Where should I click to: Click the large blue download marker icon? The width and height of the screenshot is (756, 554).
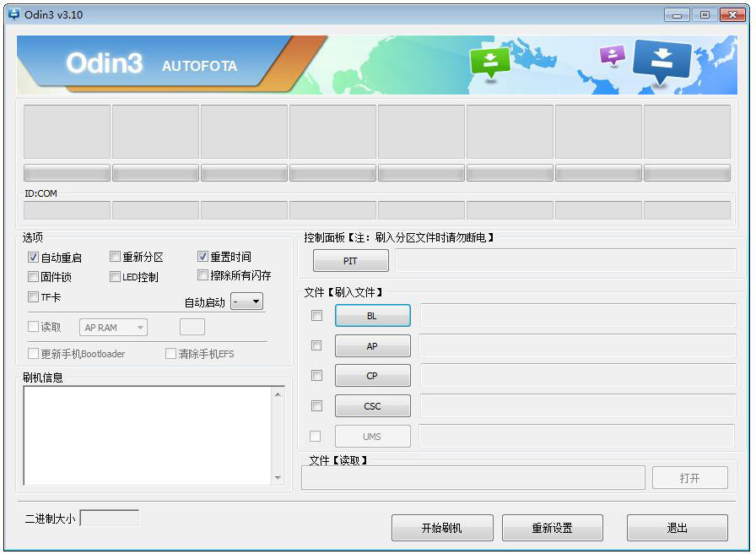click(662, 62)
